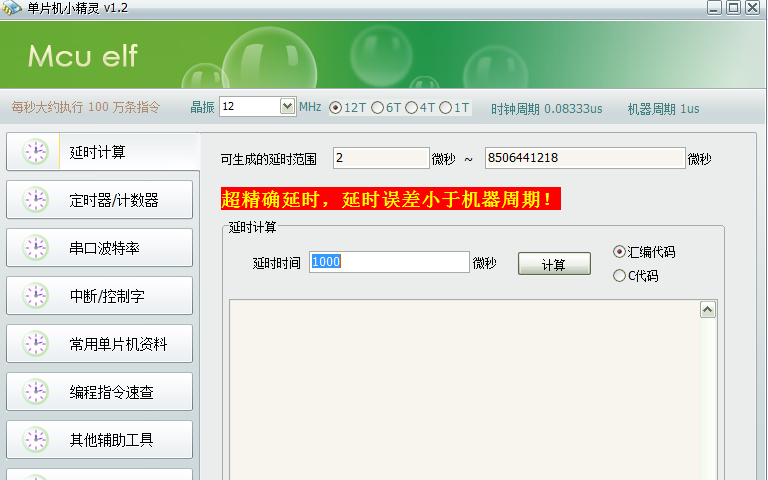Viewport: 768px width, 480px height.
Task: Open the 延时计算 tab
Action: point(103,152)
